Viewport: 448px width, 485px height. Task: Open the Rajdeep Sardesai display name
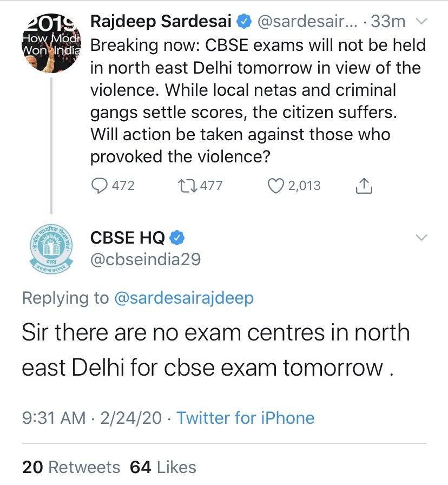pos(162,22)
